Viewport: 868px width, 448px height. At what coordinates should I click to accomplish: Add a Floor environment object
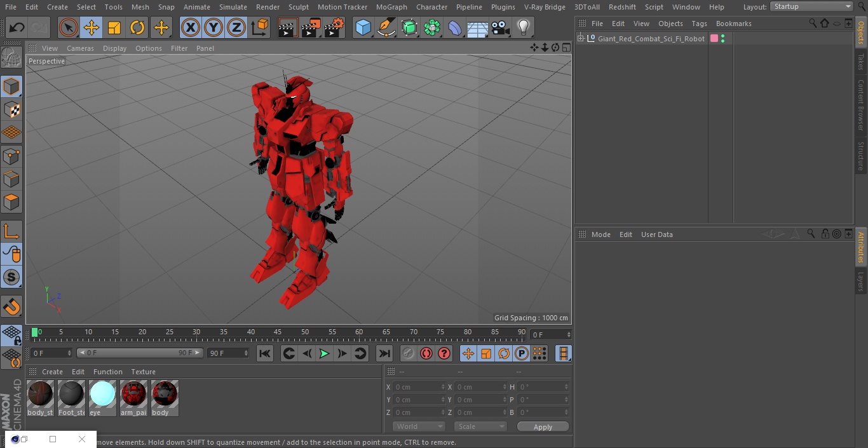coord(478,27)
